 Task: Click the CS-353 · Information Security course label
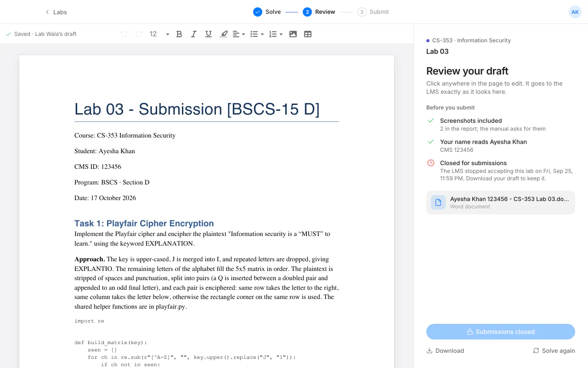[471, 40]
